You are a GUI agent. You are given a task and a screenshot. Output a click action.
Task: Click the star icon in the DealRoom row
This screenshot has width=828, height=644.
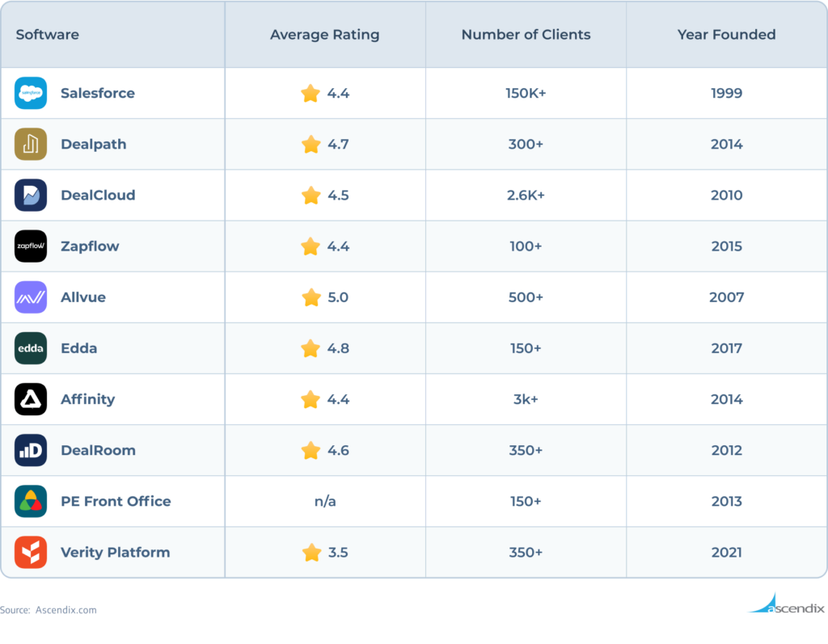[311, 450]
